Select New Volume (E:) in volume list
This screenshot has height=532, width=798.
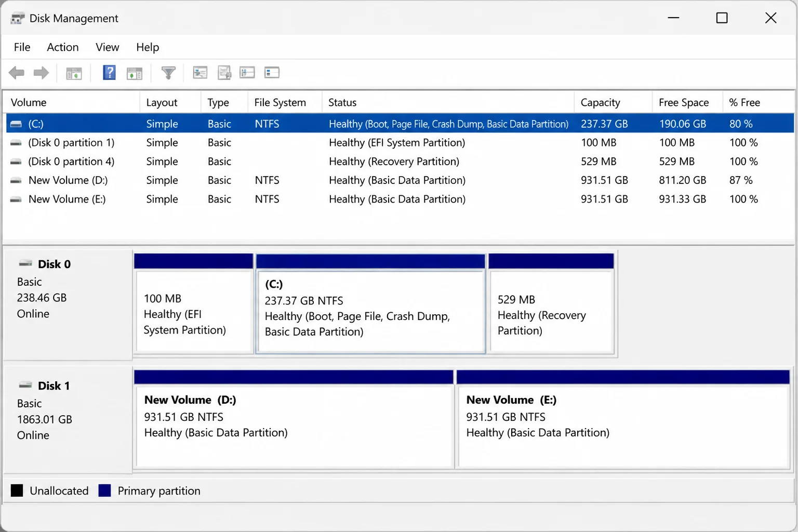[x=400, y=199]
